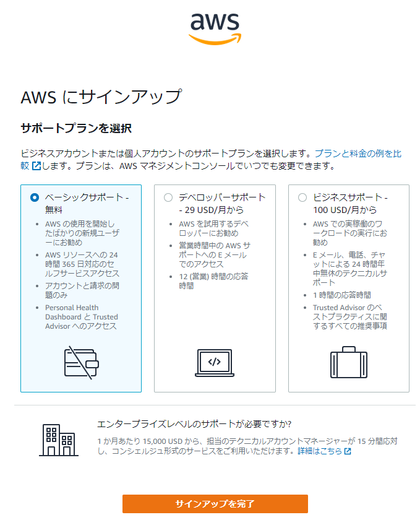Click the 12 (営業) 時間の応答時間 bullet
The width and height of the screenshot is (420, 520).
[x=213, y=281]
